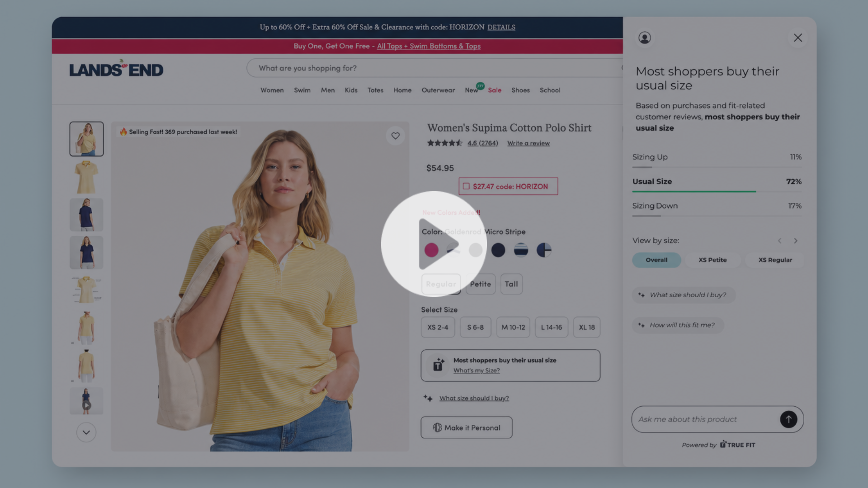Viewport: 868px width, 488px height.
Task: Open the 4.6 (2764) reviews link
Action: [482, 143]
